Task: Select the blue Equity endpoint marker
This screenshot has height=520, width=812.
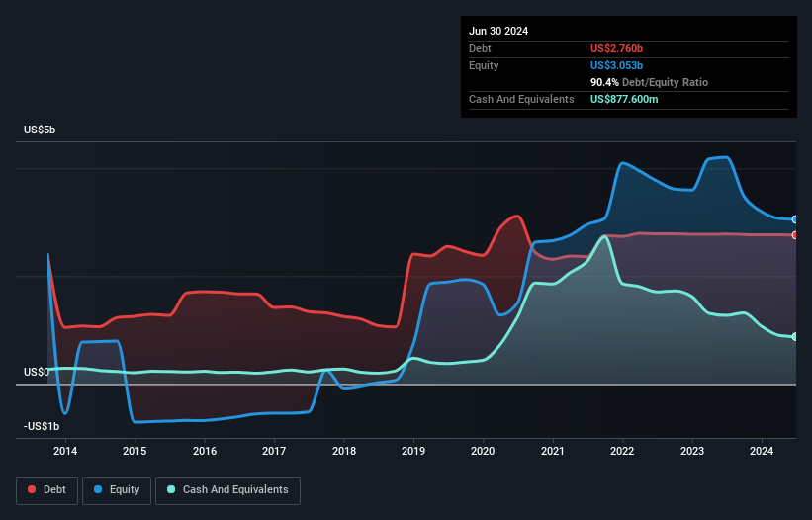Action: (x=795, y=219)
